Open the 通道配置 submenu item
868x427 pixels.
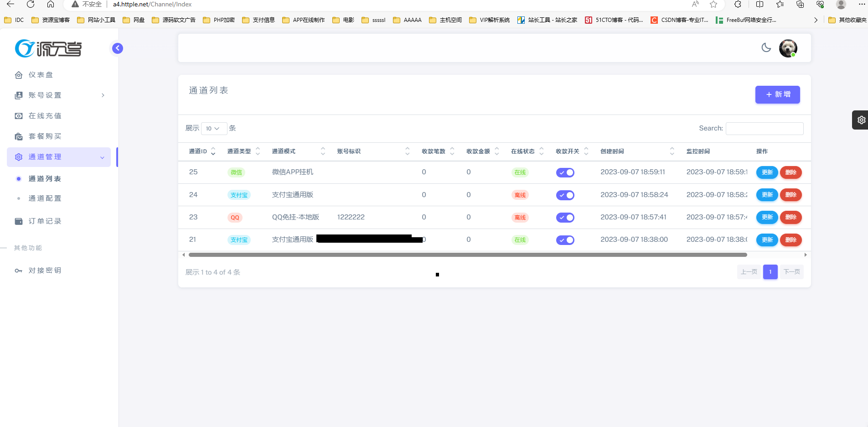(45, 198)
